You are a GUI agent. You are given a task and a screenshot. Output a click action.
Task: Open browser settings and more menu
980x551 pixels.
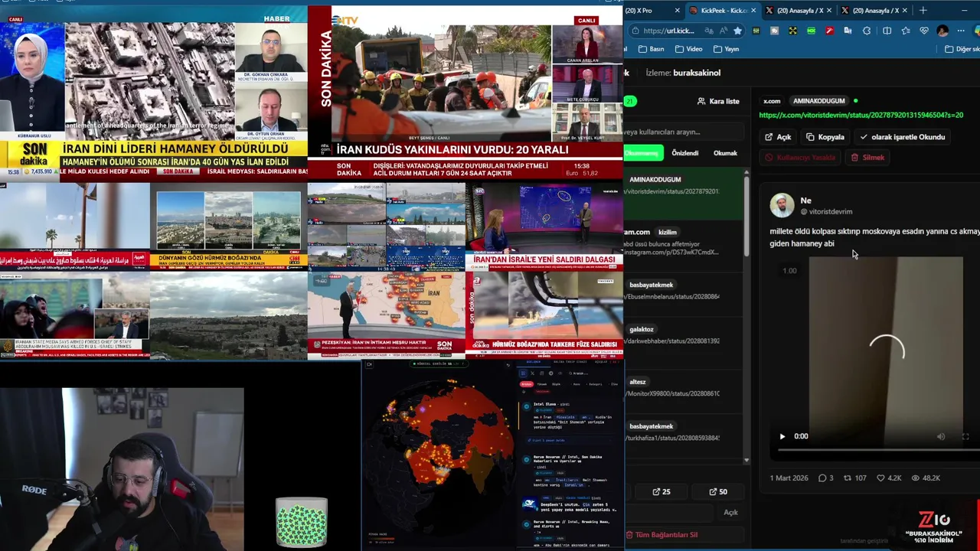click(x=961, y=31)
